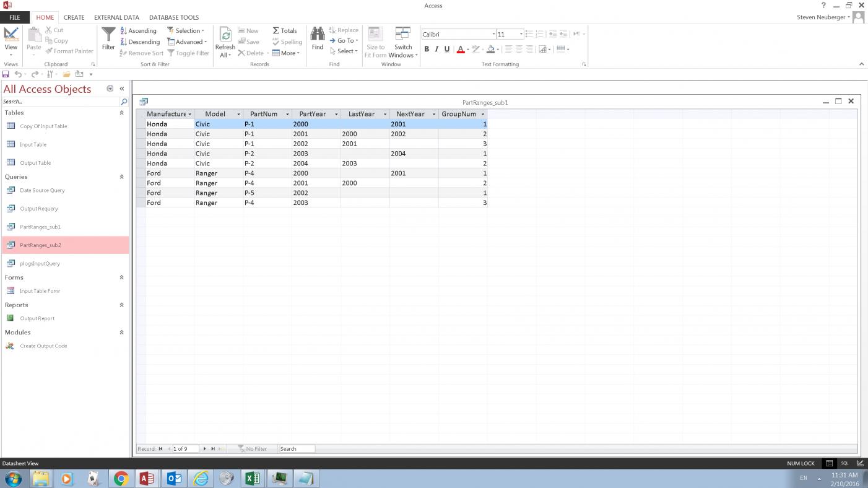Click the Save icon in quick access toolbar
The height and width of the screenshot is (488, 868).
click(6, 74)
